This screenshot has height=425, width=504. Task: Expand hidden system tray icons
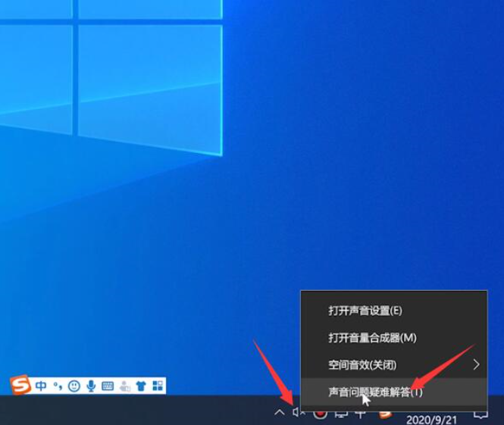pos(279,413)
